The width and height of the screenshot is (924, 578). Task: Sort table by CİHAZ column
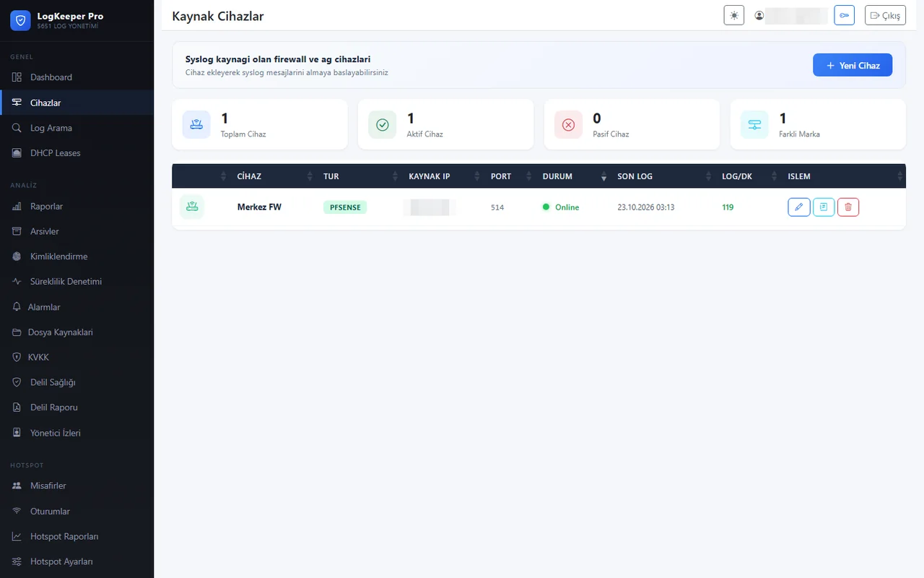[273, 176]
